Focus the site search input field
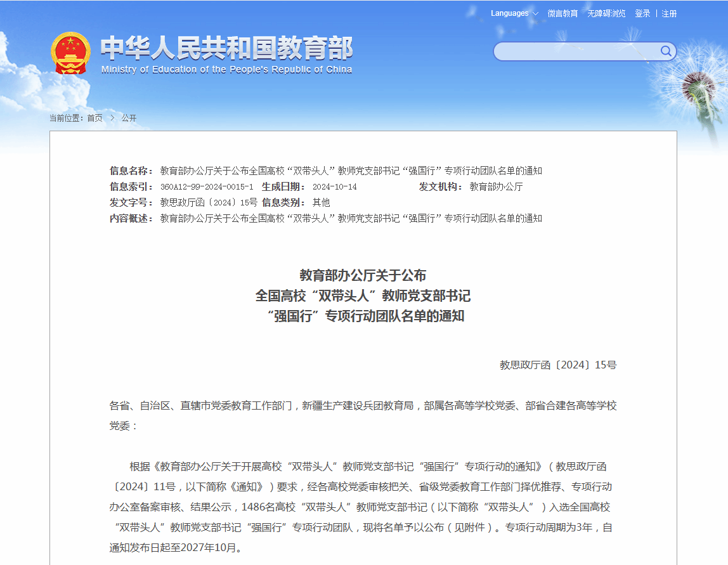 point(576,51)
